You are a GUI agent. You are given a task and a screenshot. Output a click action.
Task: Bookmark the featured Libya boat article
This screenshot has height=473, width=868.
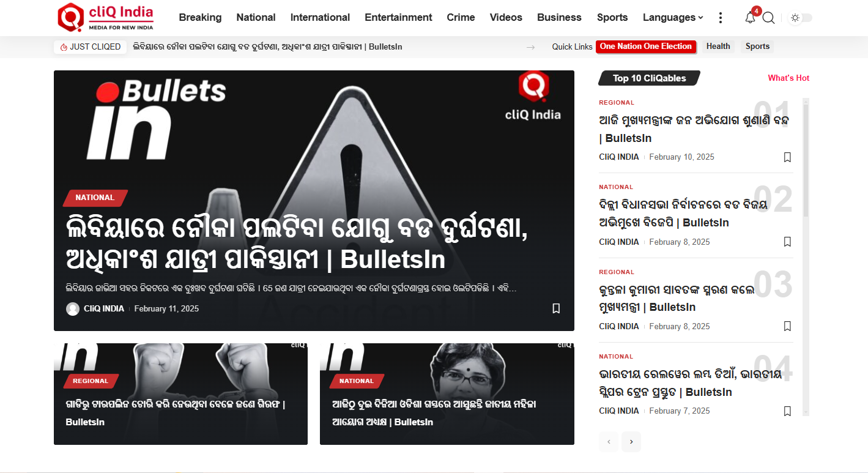556,308
